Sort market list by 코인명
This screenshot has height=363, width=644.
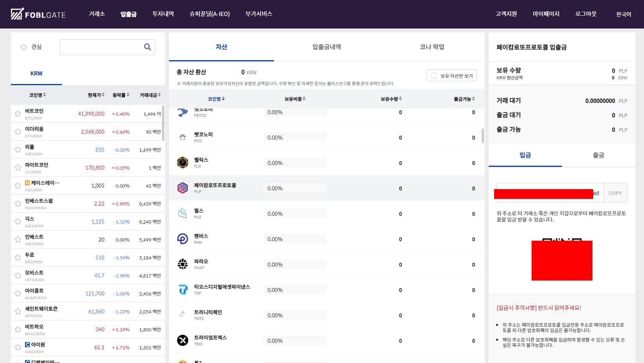(37, 95)
